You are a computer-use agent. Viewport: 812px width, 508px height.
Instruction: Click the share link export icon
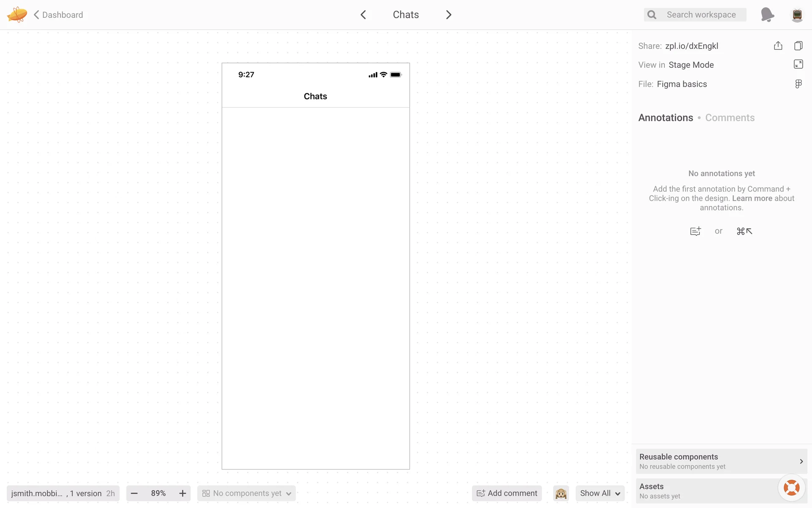778,46
